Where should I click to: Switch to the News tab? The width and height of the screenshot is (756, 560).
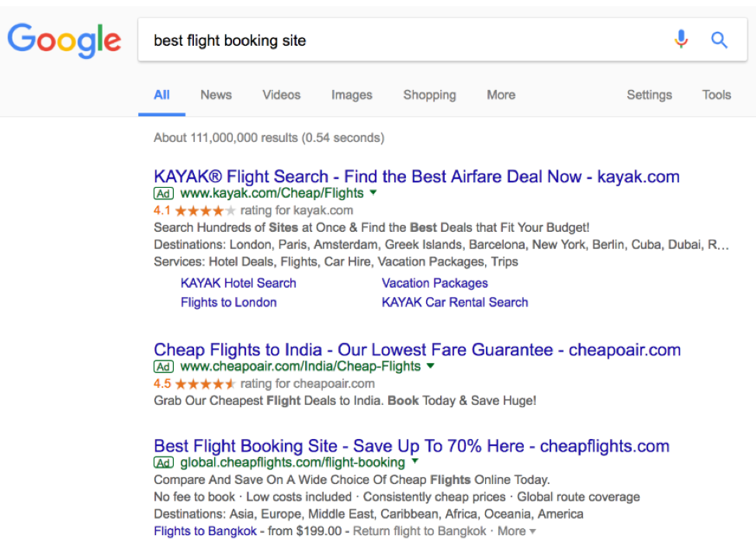[216, 95]
